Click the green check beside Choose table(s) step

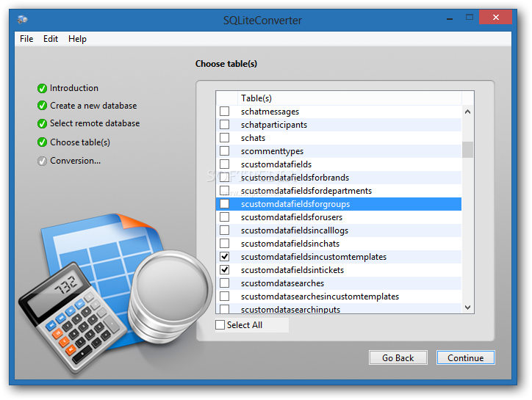point(42,142)
